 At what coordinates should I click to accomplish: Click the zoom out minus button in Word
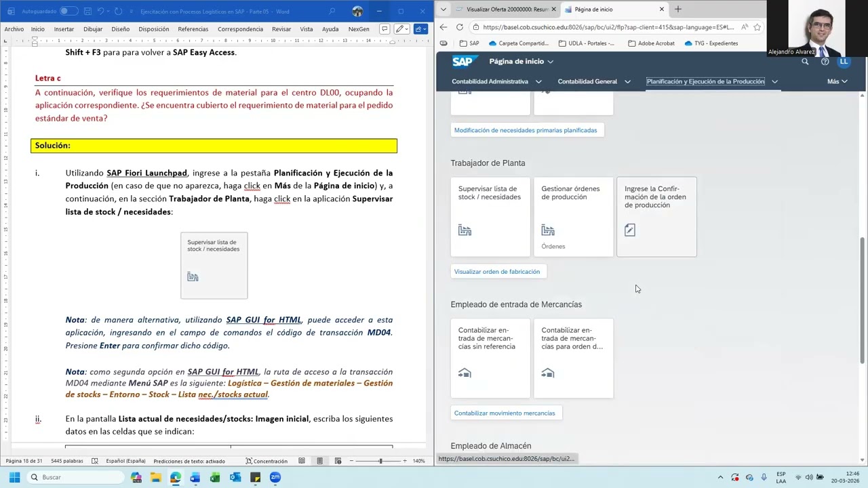(352, 461)
